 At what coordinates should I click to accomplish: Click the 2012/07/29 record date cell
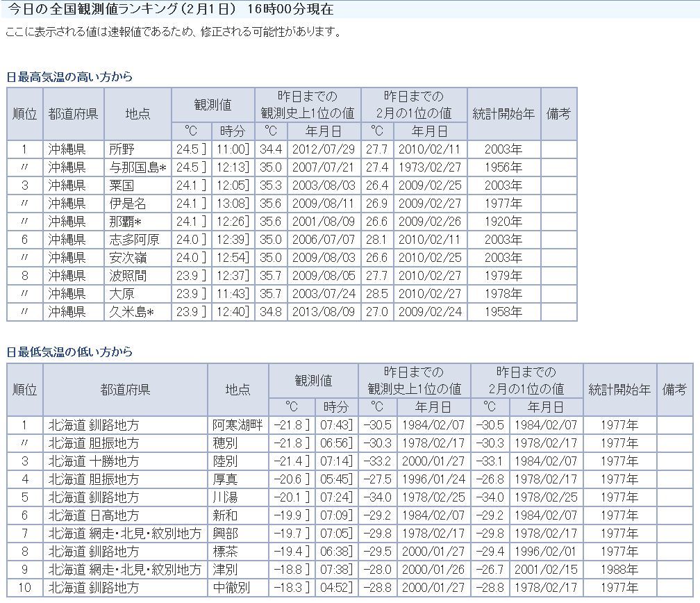[x=323, y=149]
